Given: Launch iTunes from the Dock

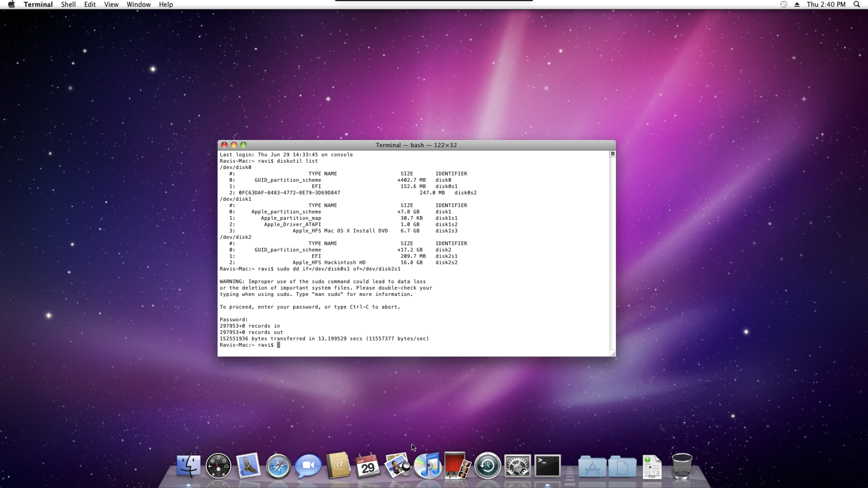Looking at the screenshot, I should 428,466.
